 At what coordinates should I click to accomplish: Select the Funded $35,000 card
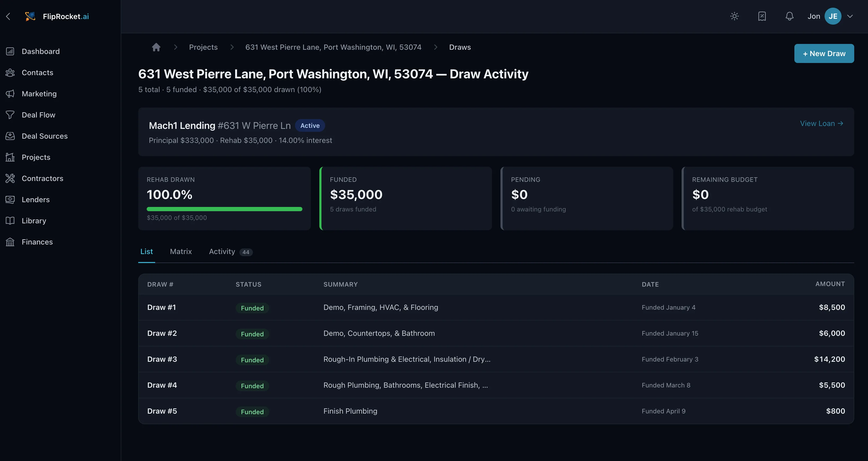[x=406, y=198]
